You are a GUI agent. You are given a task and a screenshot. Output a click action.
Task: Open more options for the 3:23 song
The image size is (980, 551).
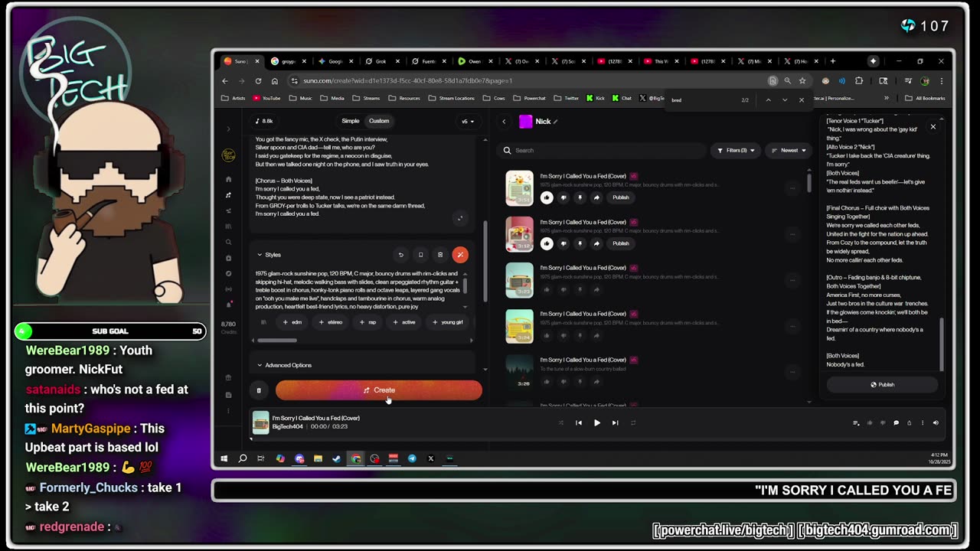(792, 280)
